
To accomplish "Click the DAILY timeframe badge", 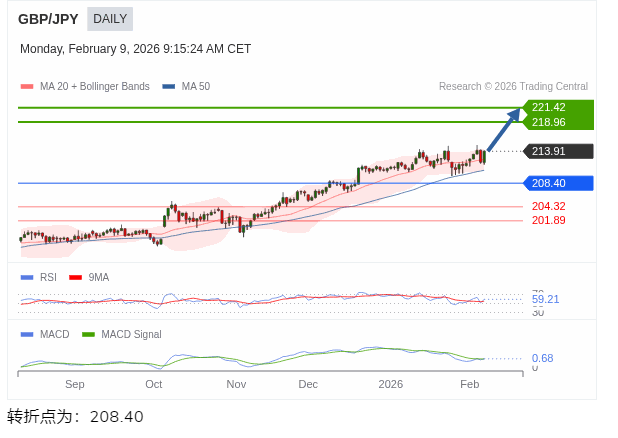I will pos(110,19).
